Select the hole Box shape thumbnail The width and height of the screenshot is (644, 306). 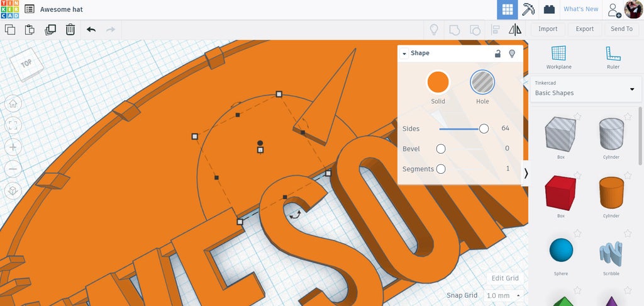point(560,135)
